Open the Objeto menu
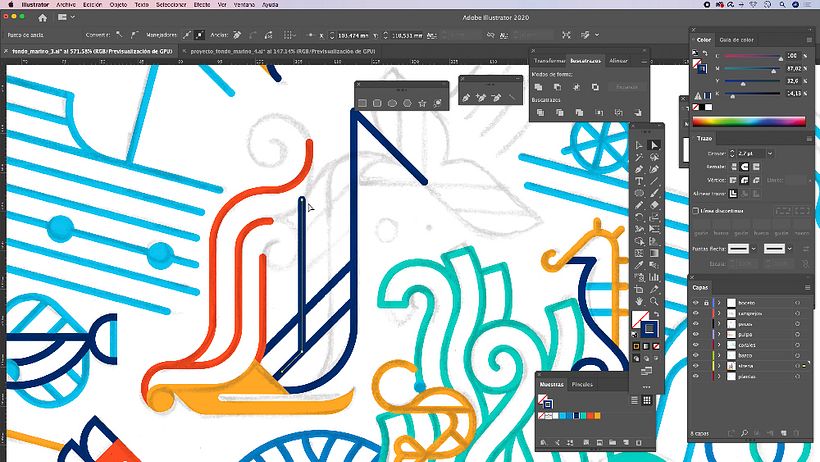The image size is (820, 462). 118,5
